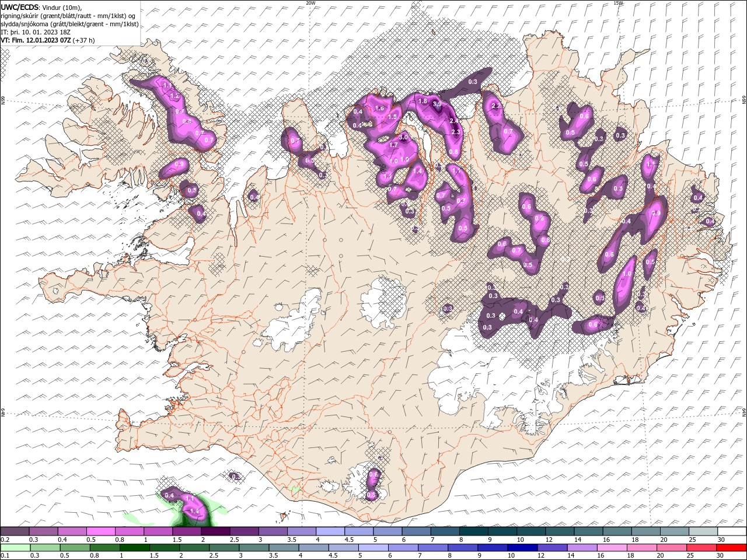Click the '0.2' label in the top legend row

[5, 540]
